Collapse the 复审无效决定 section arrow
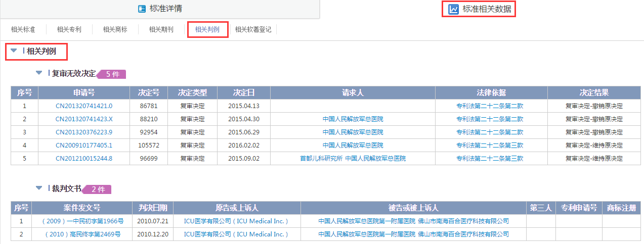 point(39,73)
